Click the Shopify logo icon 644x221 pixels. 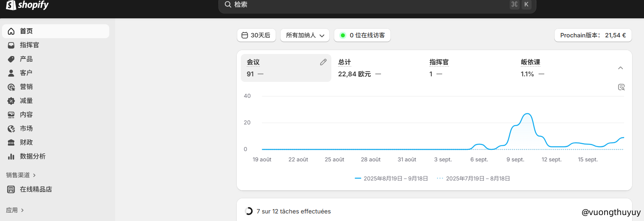[11, 5]
